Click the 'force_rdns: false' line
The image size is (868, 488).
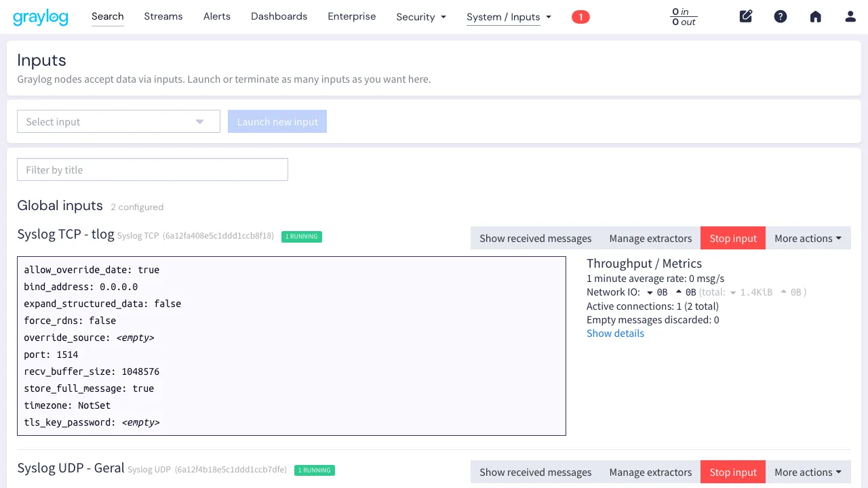(x=70, y=321)
